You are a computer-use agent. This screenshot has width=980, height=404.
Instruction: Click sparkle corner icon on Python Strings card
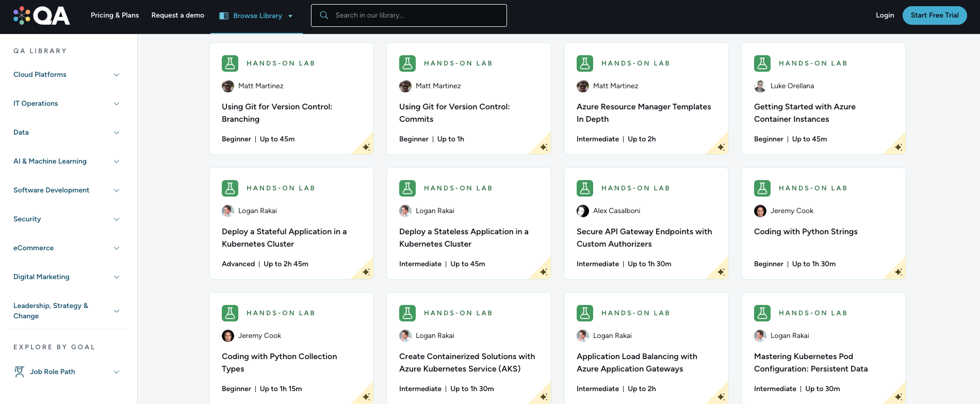pyautogui.click(x=898, y=272)
